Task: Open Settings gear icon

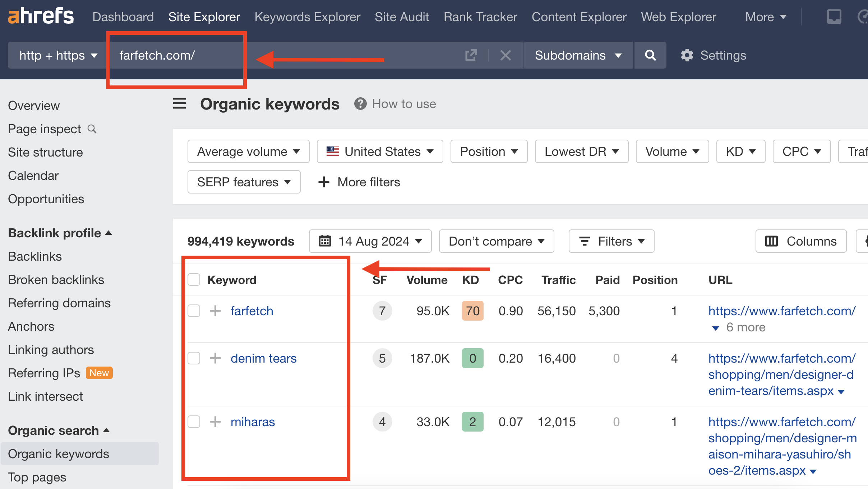Action: point(687,55)
